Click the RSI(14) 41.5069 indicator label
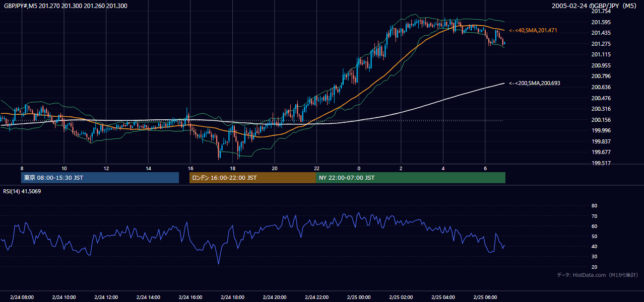The image size is (644, 302). point(22,191)
